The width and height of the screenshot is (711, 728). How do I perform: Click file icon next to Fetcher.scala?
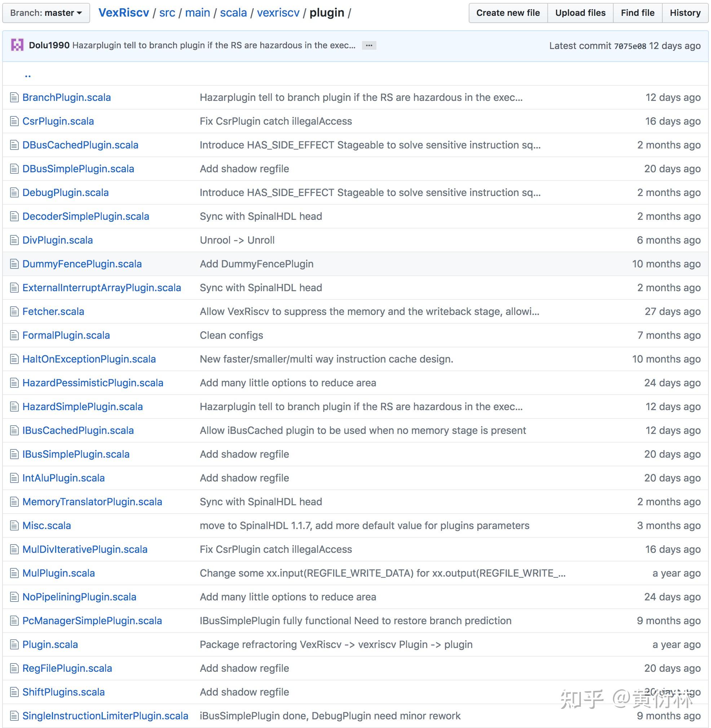click(x=14, y=311)
